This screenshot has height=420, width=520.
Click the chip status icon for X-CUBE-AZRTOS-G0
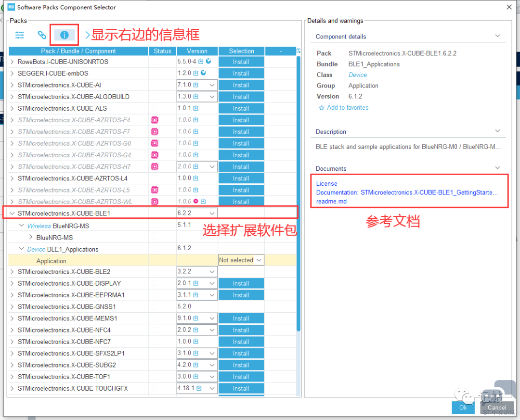155,143
